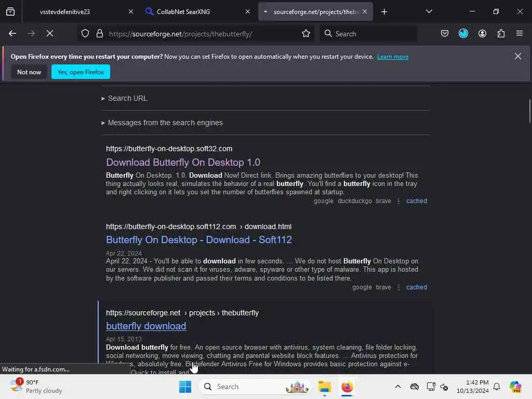Open the notification bell icon
Viewport: 532px width, 399px height.
(497, 387)
